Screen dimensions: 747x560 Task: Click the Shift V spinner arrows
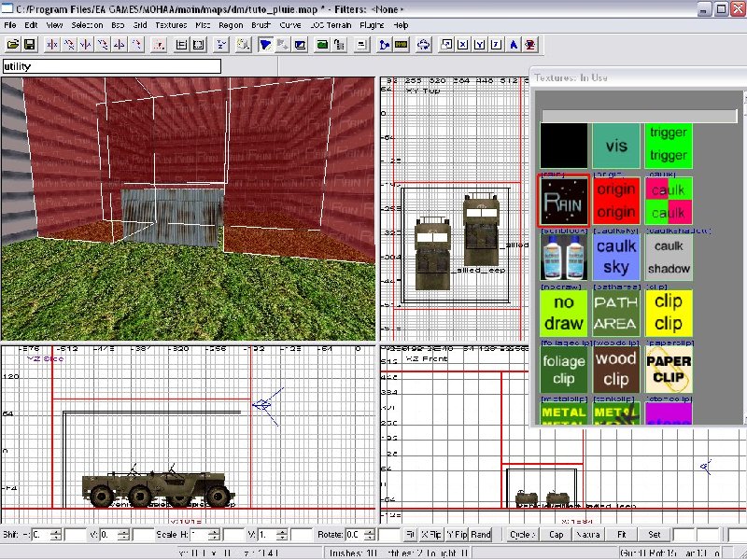coord(123,535)
